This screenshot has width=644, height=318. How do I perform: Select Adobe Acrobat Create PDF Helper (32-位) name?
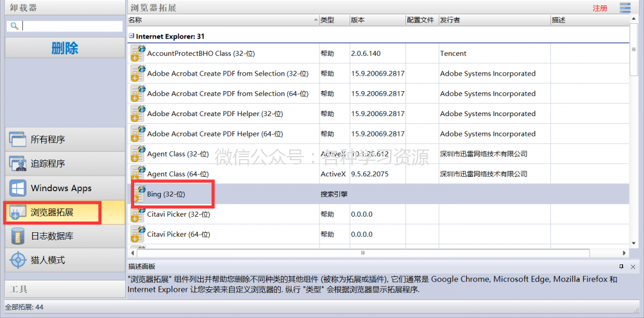(x=215, y=114)
